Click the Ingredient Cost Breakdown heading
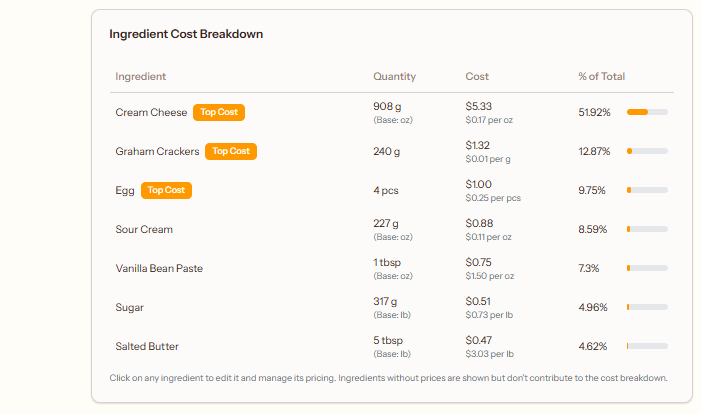This screenshot has width=701, height=414. 186,34
